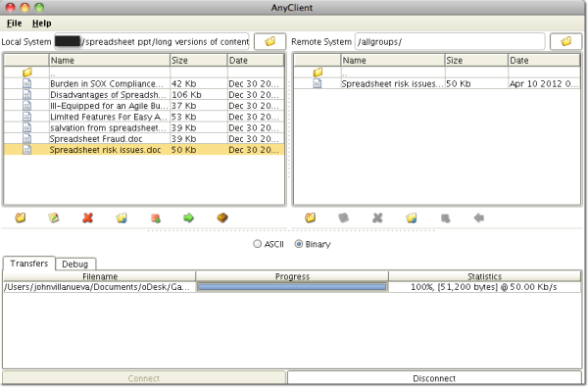Click the Local System path field
Viewport: 588px width, 387px height.
point(152,41)
